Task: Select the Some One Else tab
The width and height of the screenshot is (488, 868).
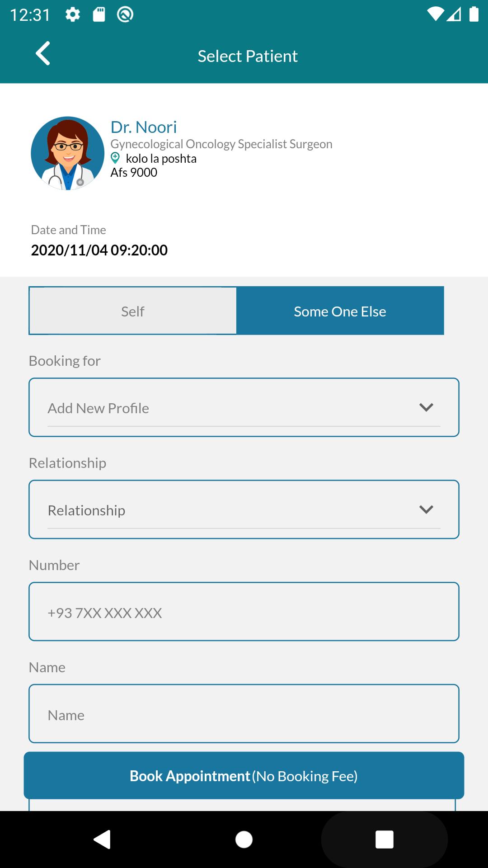Action: [340, 311]
